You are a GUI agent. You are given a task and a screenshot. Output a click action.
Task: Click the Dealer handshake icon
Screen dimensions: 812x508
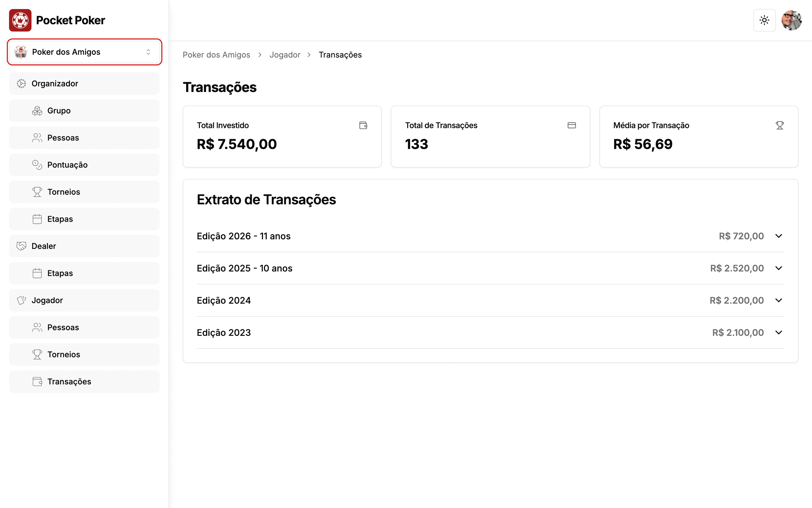click(x=21, y=246)
